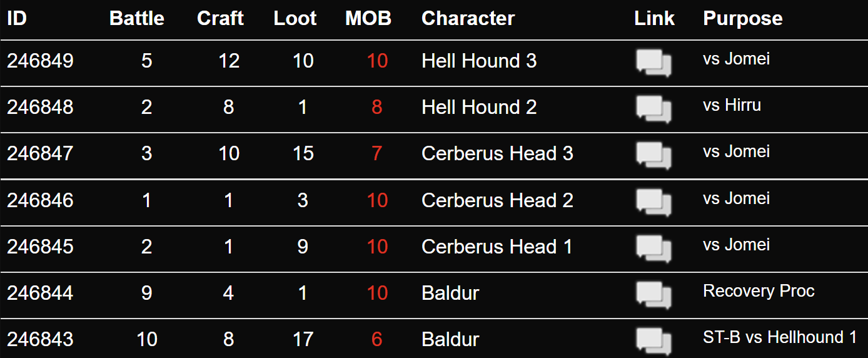Click the Recovery Proc purpose text
The height and width of the screenshot is (358, 868).
click(759, 291)
